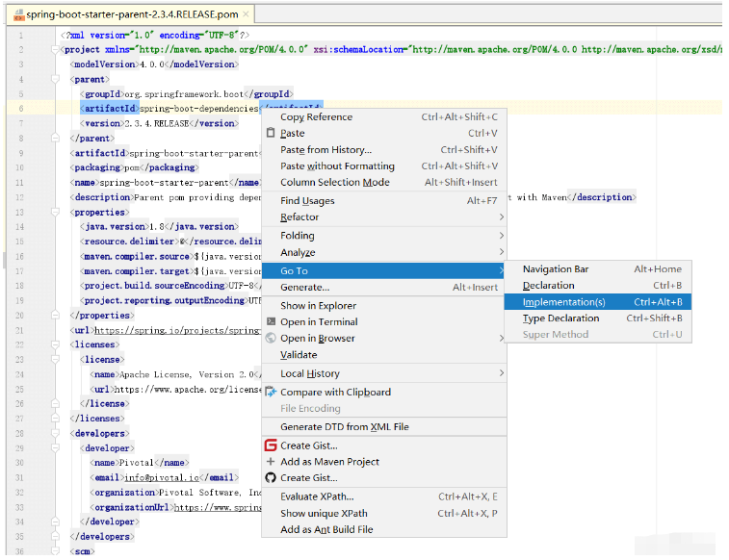Click the Pivotal developer name line

point(140,463)
